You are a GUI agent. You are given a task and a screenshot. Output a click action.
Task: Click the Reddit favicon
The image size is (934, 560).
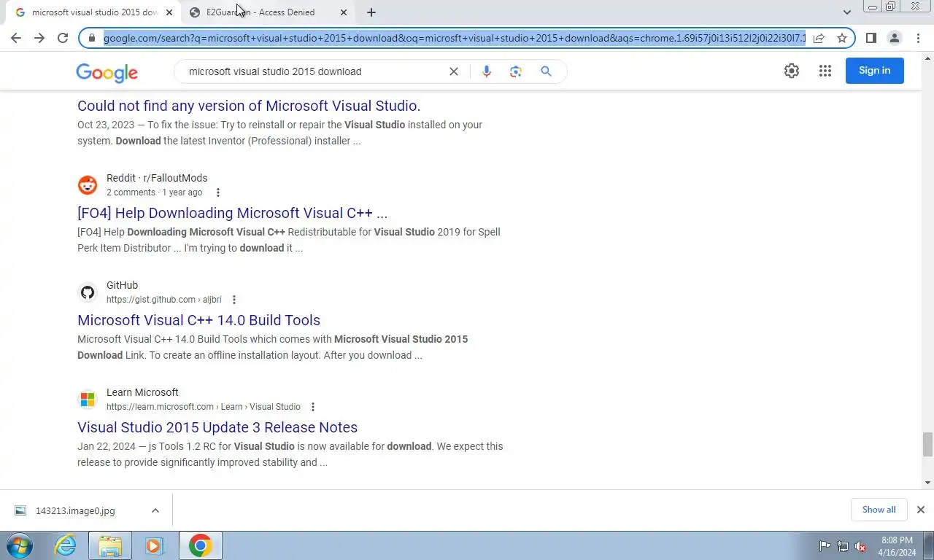pos(88,185)
